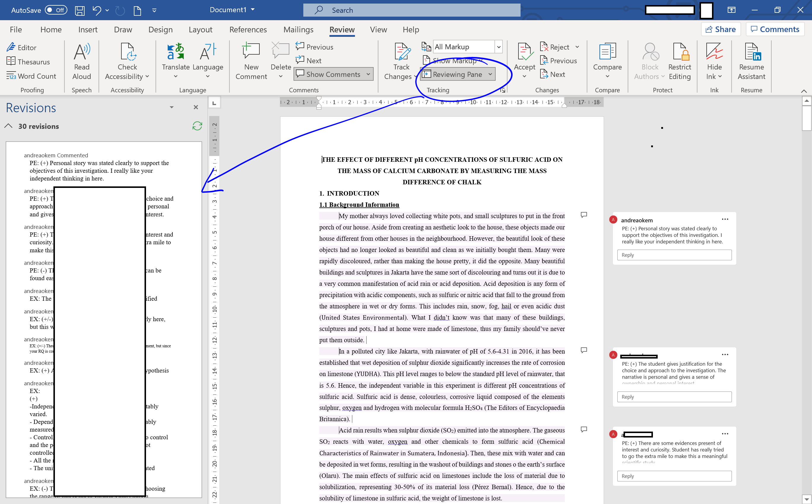The image size is (812, 504).
Task: Go to Previous comment in Comments group
Action: pyautogui.click(x=314, y=47)
